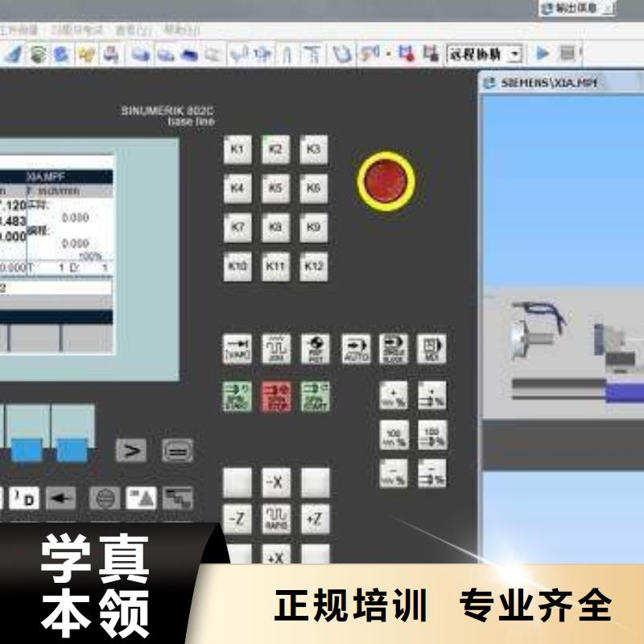Select VAR incremental mode key
Screen dimensions: 644x644
click(237, 349)
